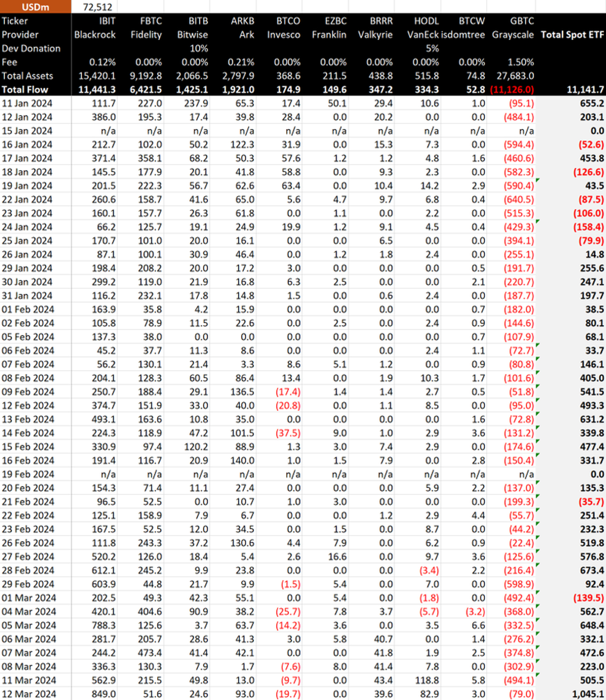This screenshot has width=606, height=700.
Task: Select the GBTC ticker column header
Action: tap(521, 21)
